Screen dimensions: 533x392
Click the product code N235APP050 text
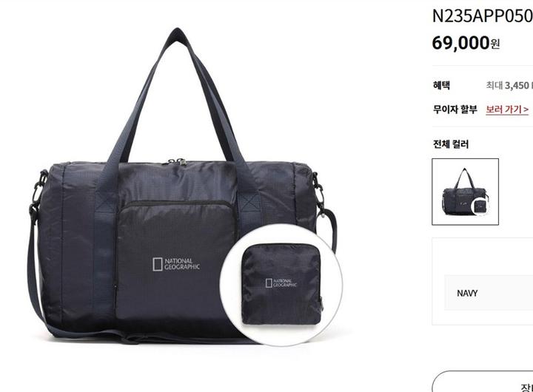point(483,16)
